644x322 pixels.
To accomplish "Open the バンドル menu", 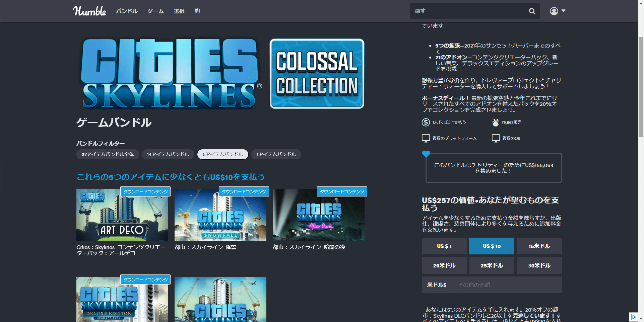I will [127, 11].
